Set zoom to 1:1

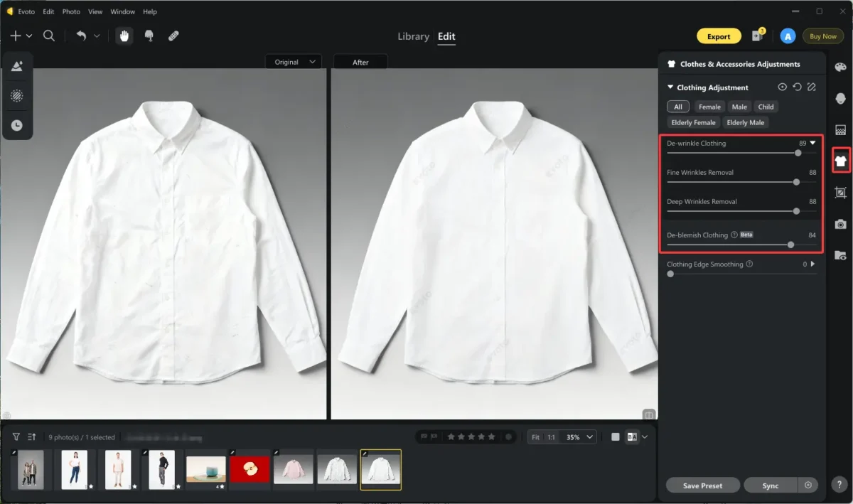551,437
